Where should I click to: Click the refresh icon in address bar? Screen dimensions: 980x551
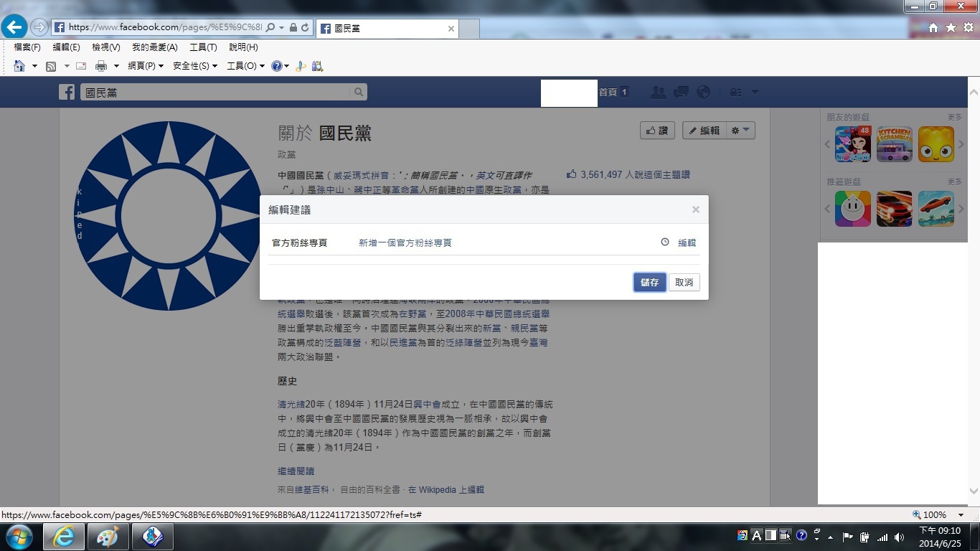[x=306, y=28]
